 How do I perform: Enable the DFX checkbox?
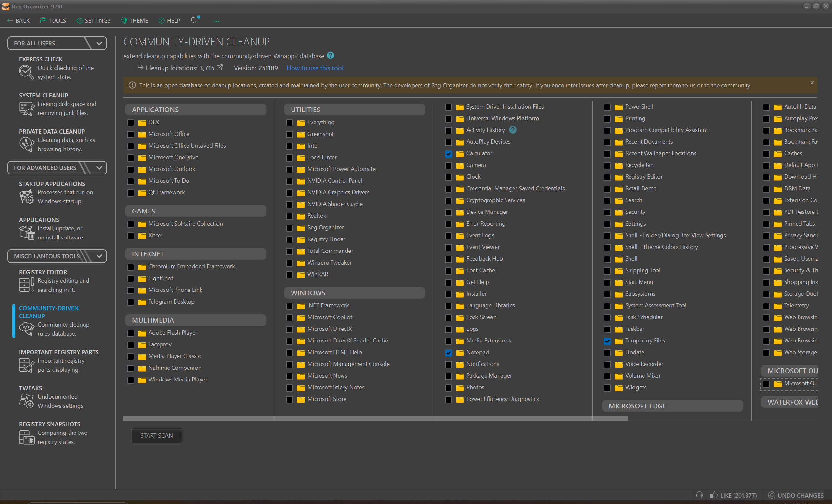[131, 123]
